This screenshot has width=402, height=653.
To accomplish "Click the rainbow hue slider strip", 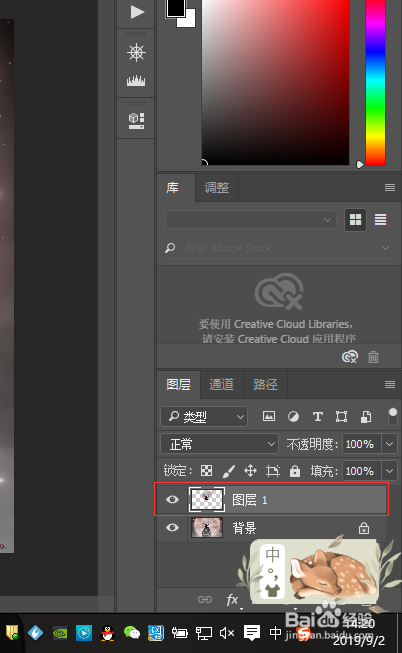I will [375, 82].
